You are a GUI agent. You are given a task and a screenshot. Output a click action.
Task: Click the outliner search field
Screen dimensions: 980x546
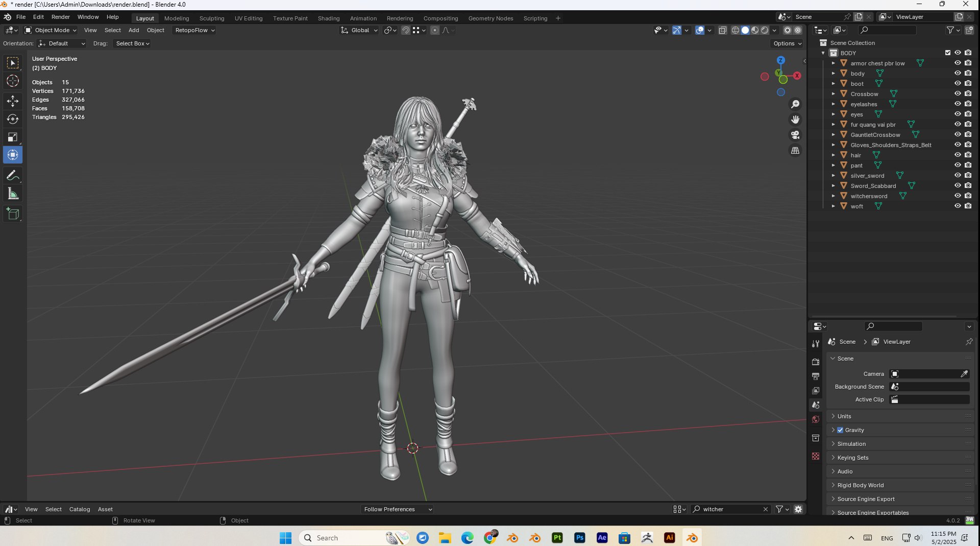click(x=887, y=30)
